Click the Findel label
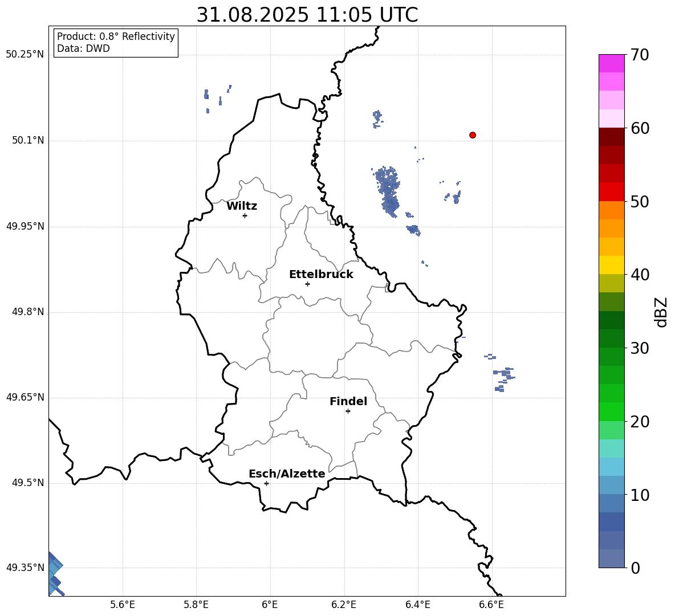 coord(348,401)
